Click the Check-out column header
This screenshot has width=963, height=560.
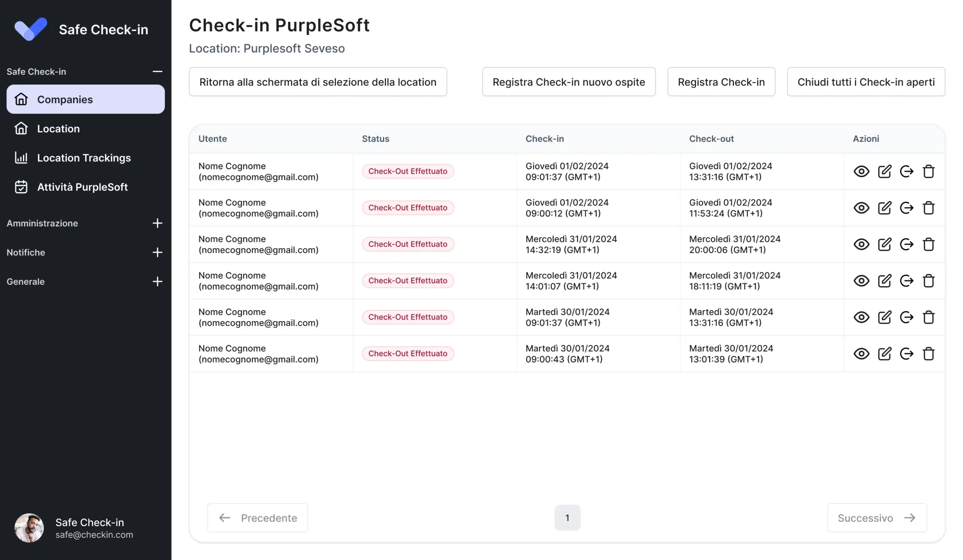click(711, 139)
